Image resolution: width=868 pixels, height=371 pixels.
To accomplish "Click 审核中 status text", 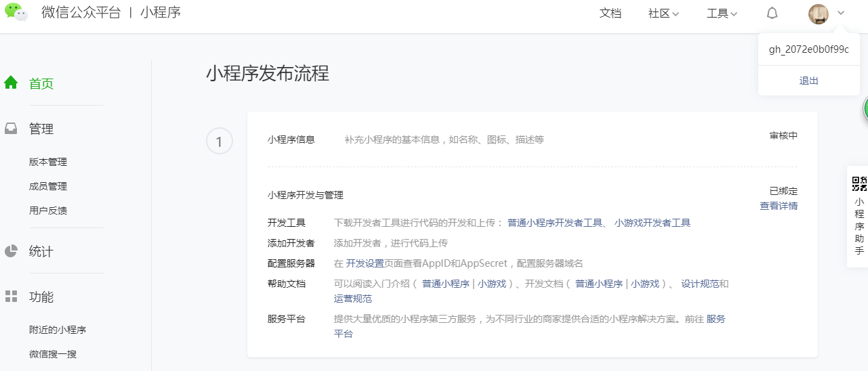I will click(x=783, y=135).
